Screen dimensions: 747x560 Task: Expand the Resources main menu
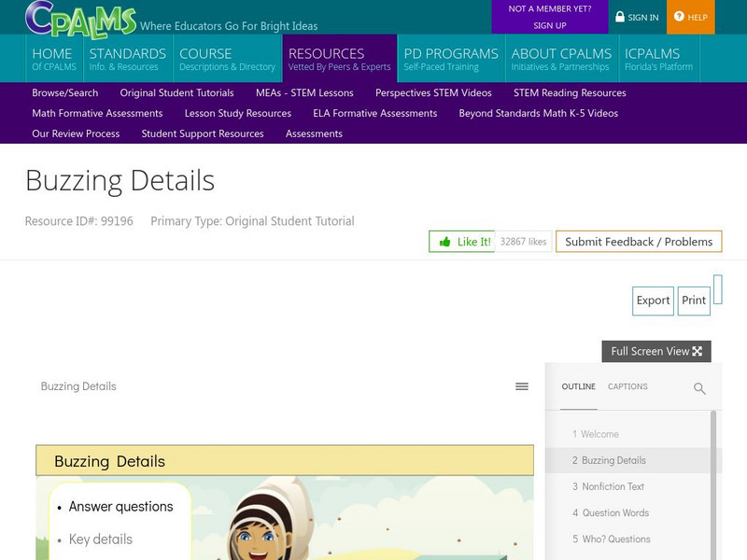point(339,59)
